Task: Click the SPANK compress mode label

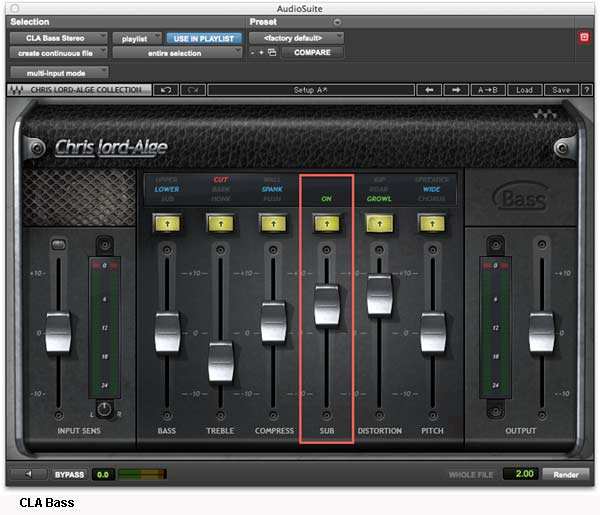Action: point(272,189)
